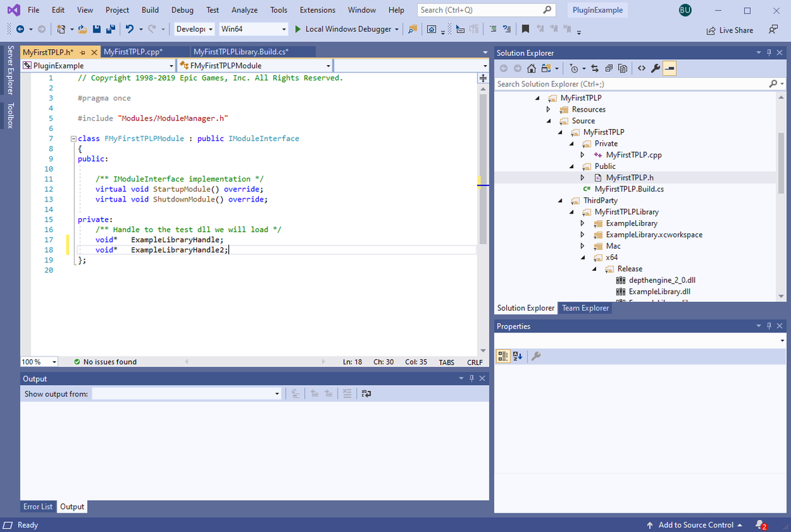Image resolution: width=791 pixels, height=532 pixels.
Task: Click the Undo toolbar arrow
Action: pyautogui.click(x=130, y=29)
